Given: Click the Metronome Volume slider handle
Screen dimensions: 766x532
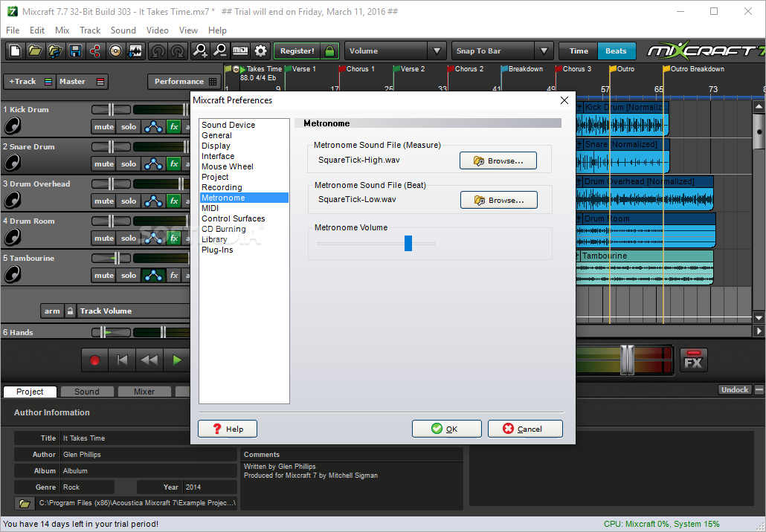Looking at the screenshot, I should point(408,243).
